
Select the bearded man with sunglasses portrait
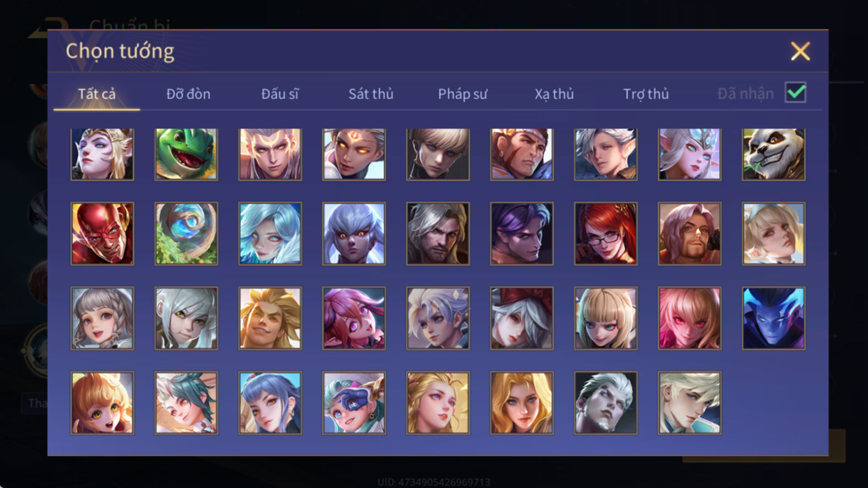click(x=689, y=234)
